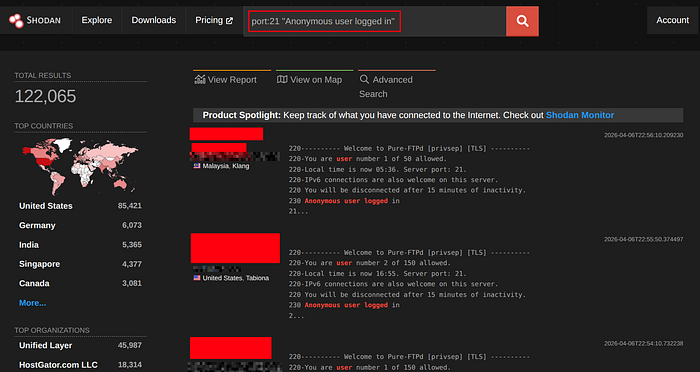Click the 5,365 India count
The height and width of the screenshot is (372, 700).
click(132, 245)
